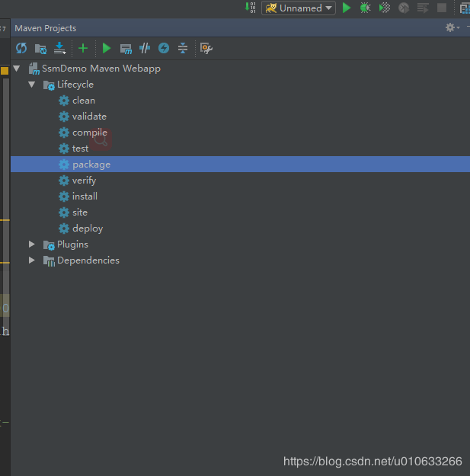
Task: Select the validate lifecycle goal
Action: [89, 117]
